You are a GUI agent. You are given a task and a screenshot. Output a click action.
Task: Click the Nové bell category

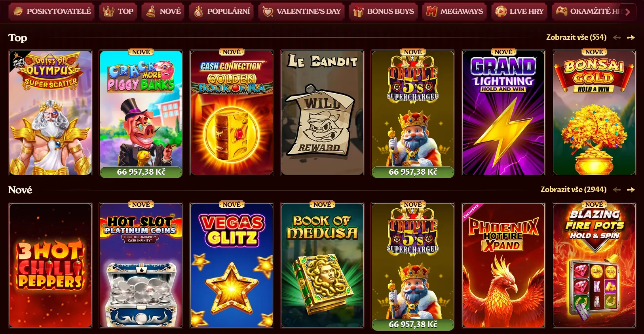[163, 11]
